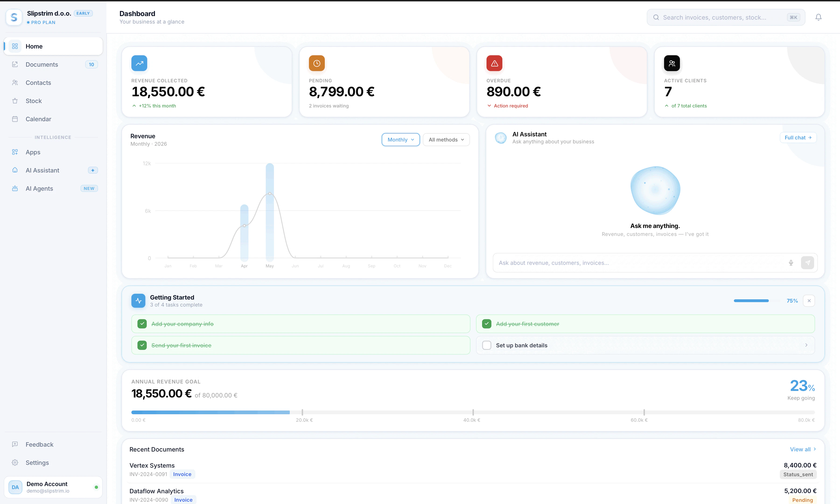Dismiss the Getting Started panel
Image resolution: width=840 pixels, height=504 pixels.
coord(809,300)
